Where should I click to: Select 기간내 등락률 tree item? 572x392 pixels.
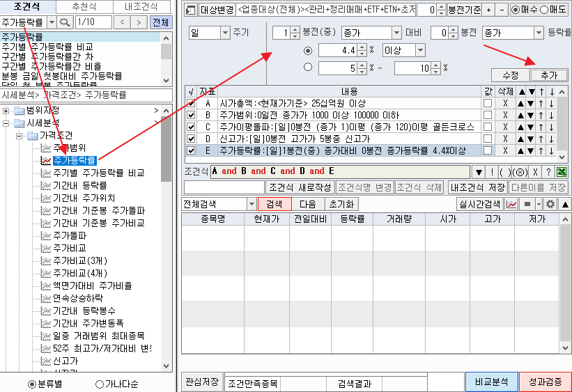80,186
